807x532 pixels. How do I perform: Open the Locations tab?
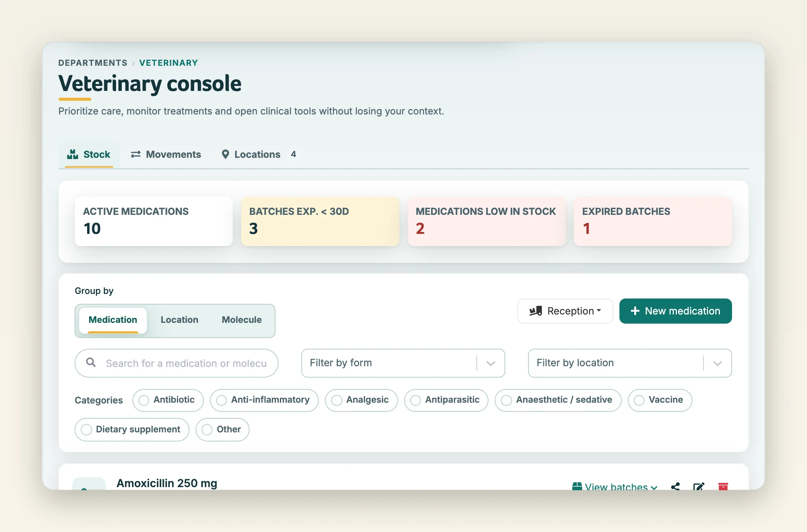coord(259,154)
